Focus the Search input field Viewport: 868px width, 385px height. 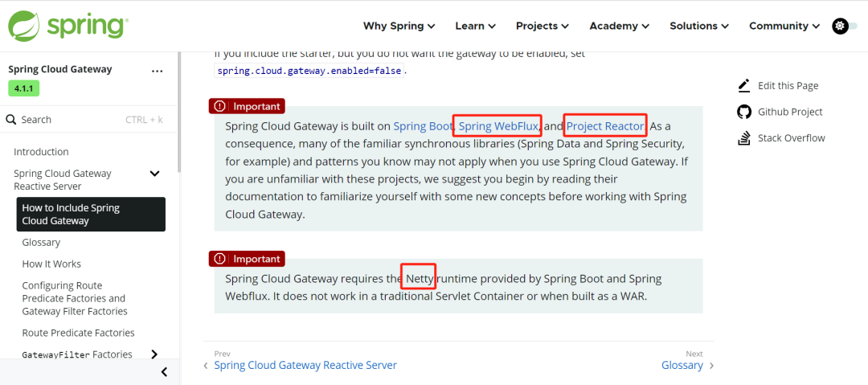click(88, 120)
